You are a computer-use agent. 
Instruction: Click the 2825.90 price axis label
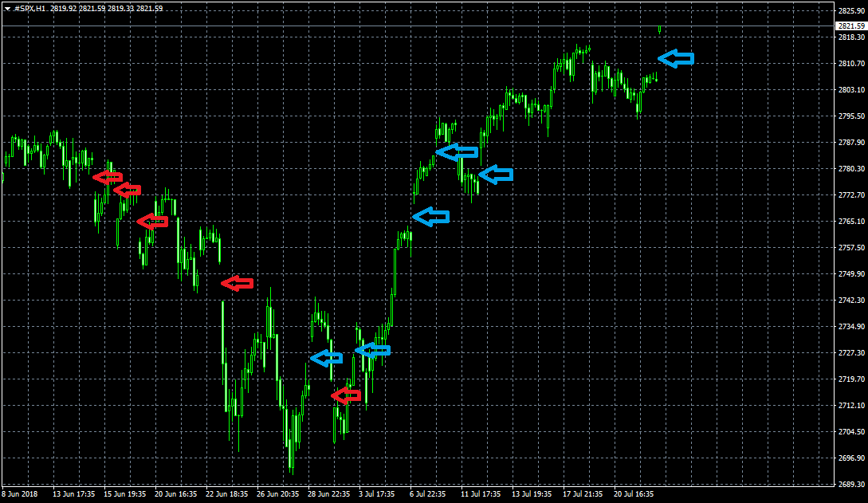click(x=851, y=11)
